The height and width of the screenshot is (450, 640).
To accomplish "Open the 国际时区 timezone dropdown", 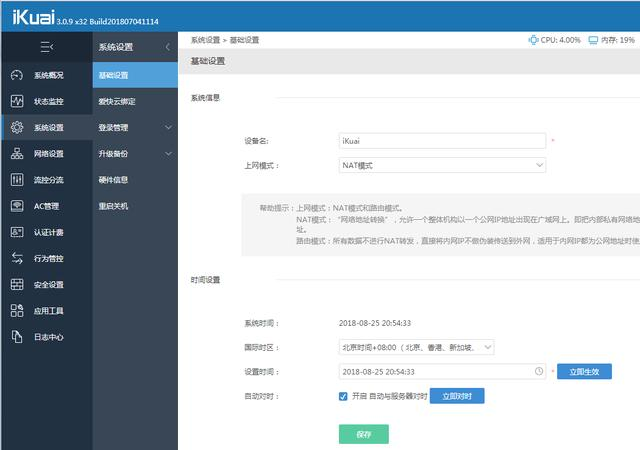I will pyautogui.click(x=416, y=347).
